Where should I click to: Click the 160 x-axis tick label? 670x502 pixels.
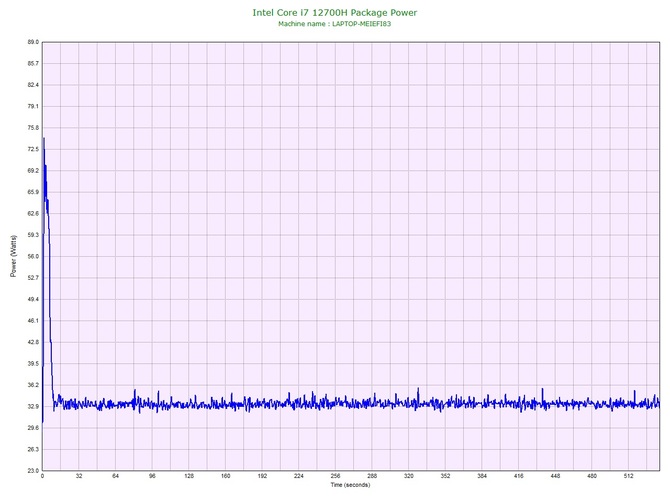pos(226,476)
